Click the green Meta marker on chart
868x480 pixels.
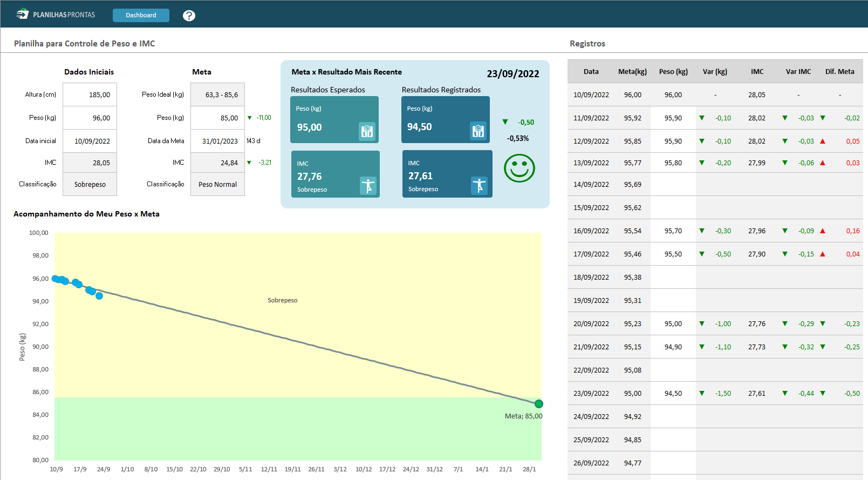point(538,404)
